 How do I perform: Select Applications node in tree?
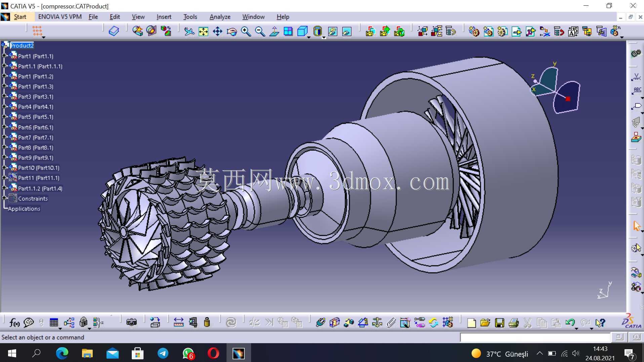point(24,209)
